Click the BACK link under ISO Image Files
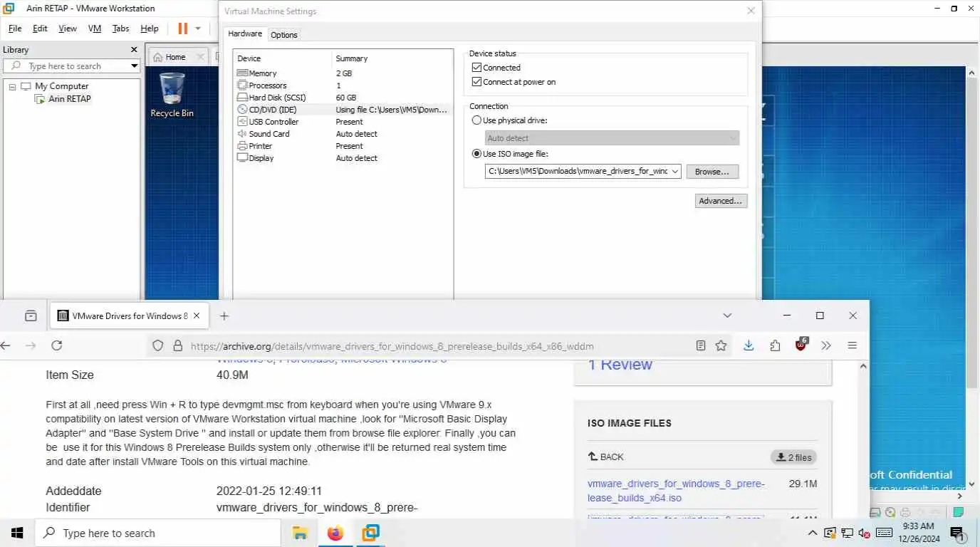 tap(605, 457)
